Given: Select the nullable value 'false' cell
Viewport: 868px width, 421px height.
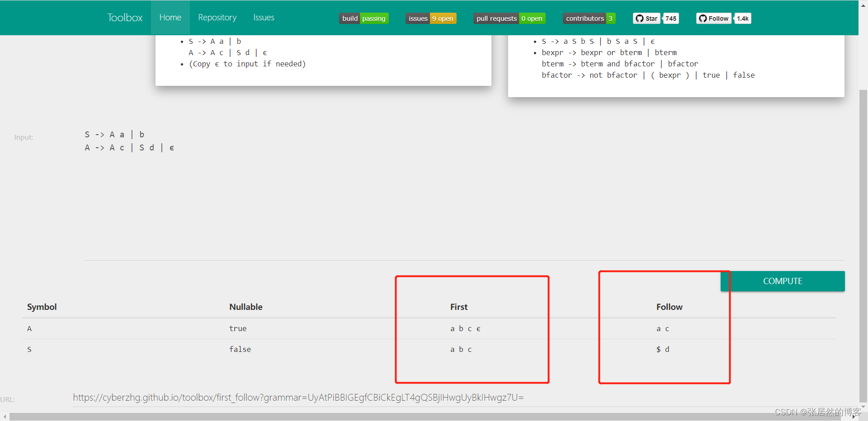Looking at the screenshot, I should point(240,349).
